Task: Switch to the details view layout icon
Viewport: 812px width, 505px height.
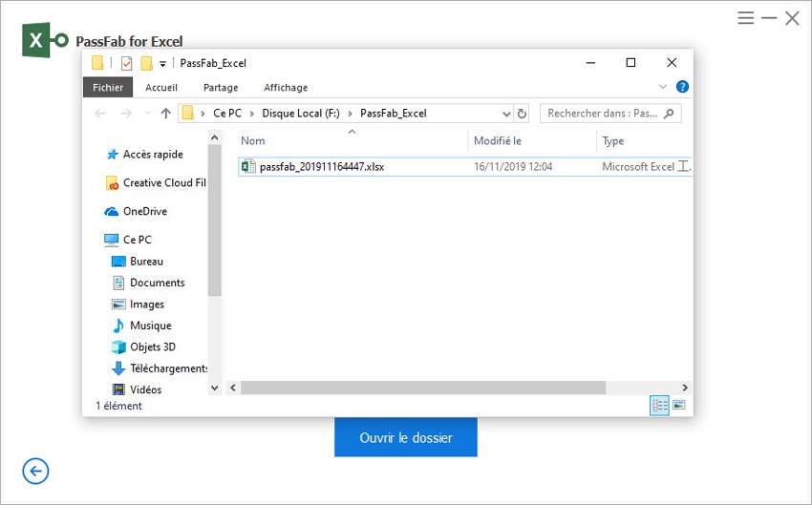Action: (x=659, y=406)
